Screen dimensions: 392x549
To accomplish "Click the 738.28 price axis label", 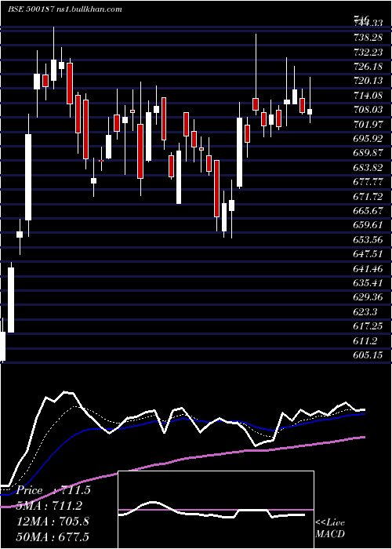I will (x=368, y=38).
